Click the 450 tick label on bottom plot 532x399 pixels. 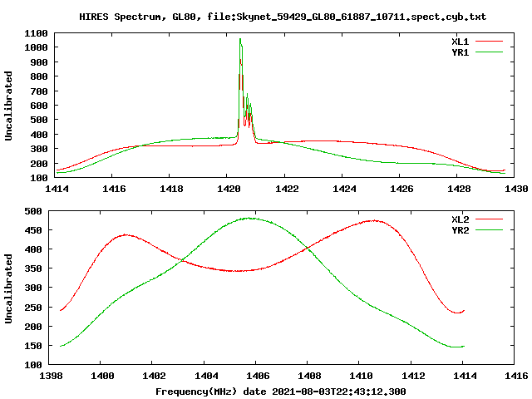[x=33, y=230]
